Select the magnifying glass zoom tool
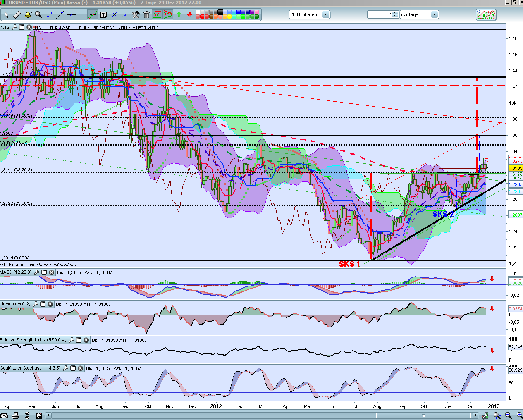Viewport: 523px width, 420px height. point(38,14)
